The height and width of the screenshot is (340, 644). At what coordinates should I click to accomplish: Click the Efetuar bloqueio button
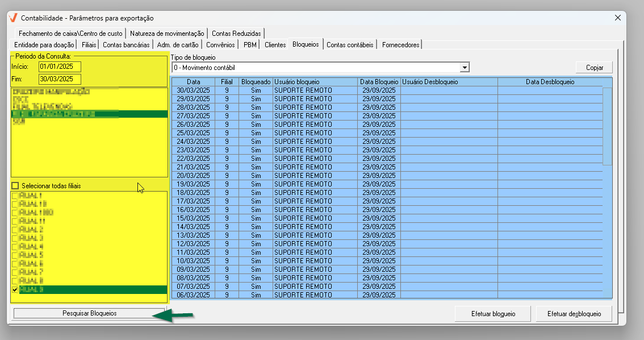coord(493,313)
